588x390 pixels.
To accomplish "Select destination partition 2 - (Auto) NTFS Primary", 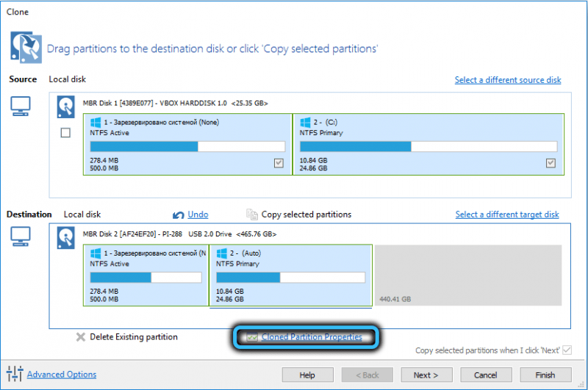I will [x=290, y=275].
